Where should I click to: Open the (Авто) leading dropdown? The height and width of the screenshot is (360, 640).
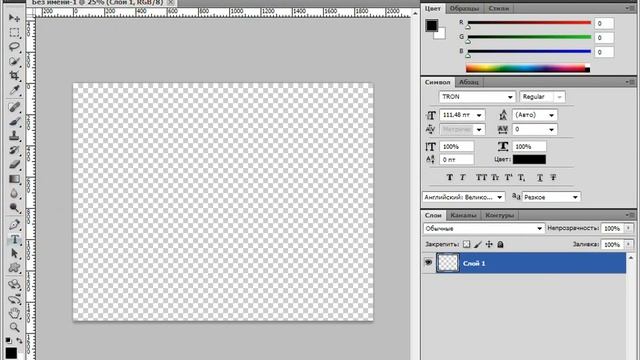click(x=551, y=115)
